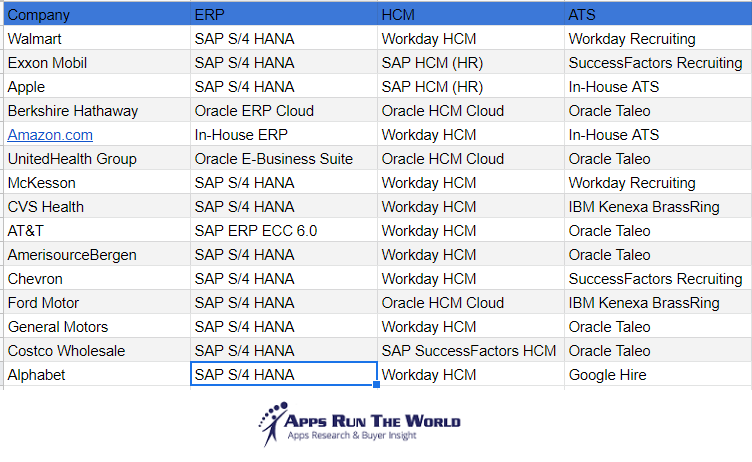Select Walmart's SAP S/4 HANA ERP cell
The width and height of the screenshot is (752, 462).
tap(284, 38)
